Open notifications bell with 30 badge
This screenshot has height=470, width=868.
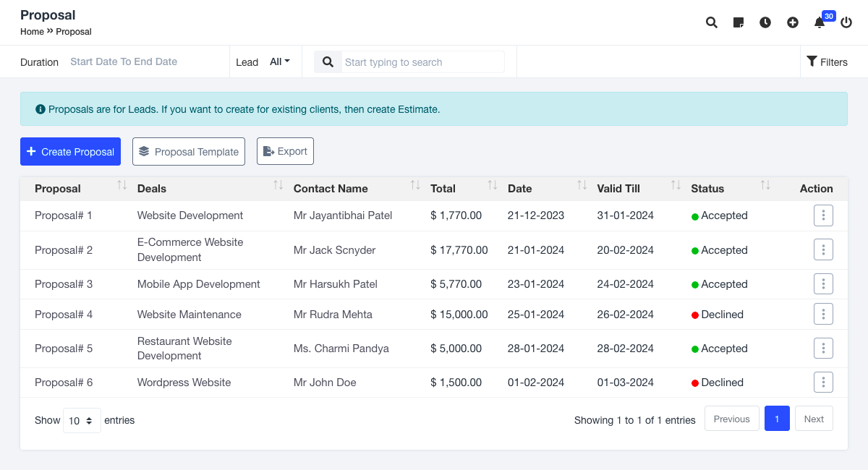point(820,22)
